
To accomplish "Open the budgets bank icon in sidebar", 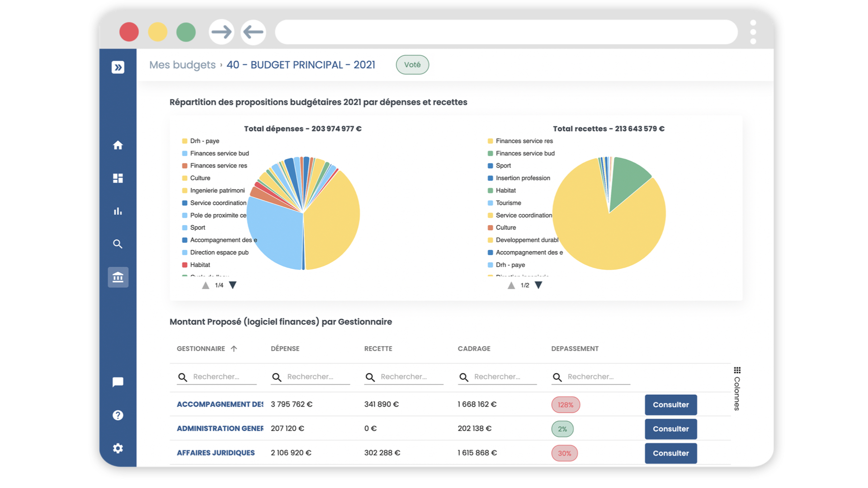I will point(118,277).
